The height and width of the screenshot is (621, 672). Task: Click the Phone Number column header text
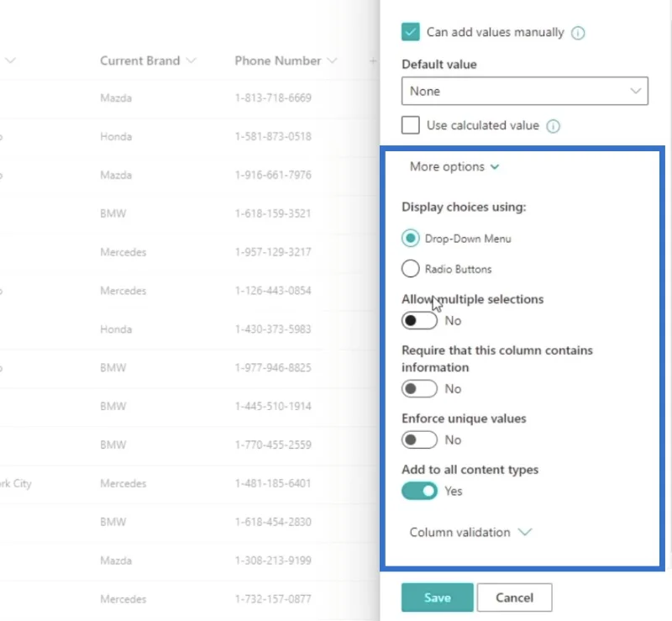278,61
